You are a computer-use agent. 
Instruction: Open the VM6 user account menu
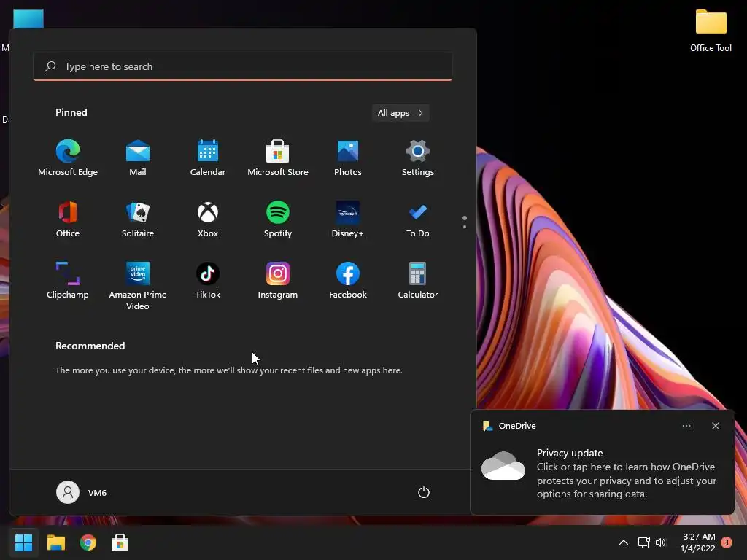(x=82, y=492)
